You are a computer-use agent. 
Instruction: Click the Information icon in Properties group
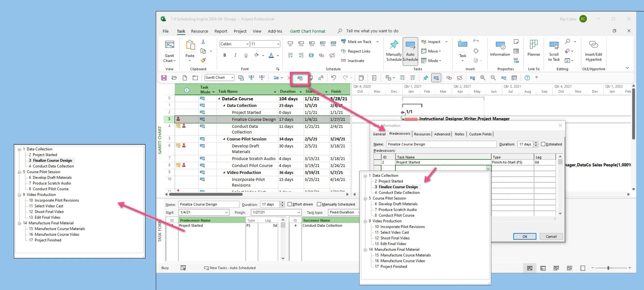point(500,45)
